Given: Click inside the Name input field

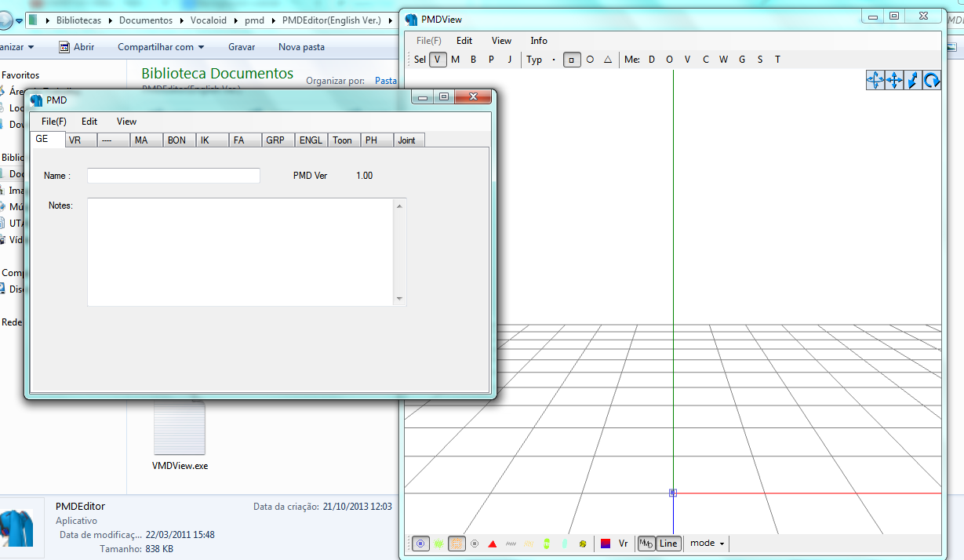Looking at the screenshot, I should tap(173, 175).
